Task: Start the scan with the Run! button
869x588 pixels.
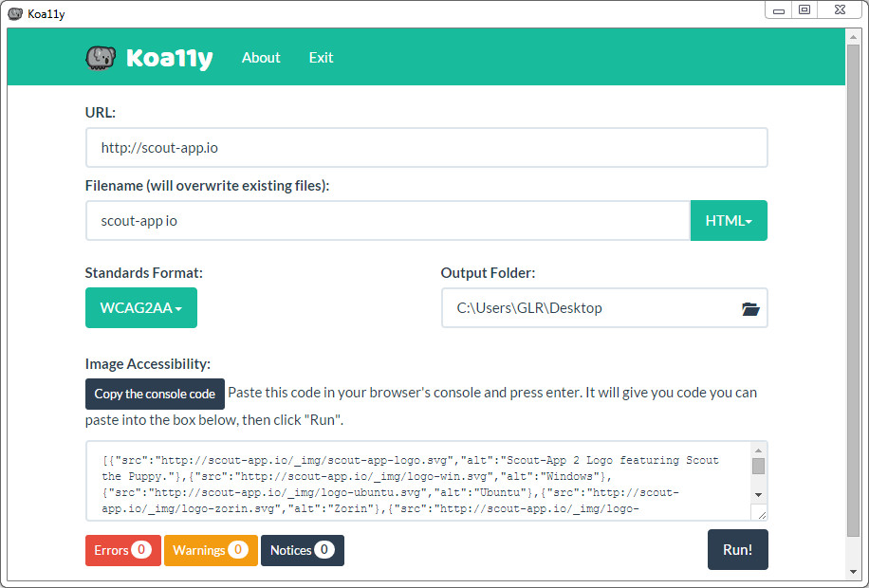Action: pos(738,549)
